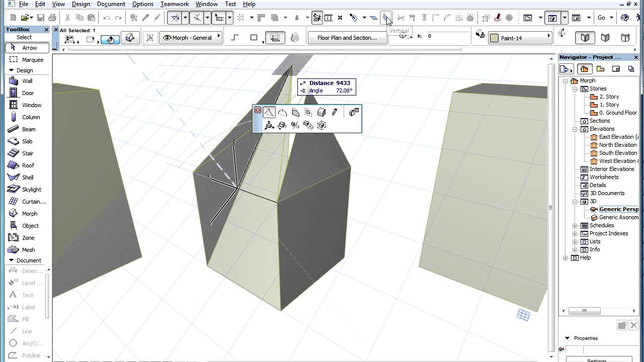Select the Morph tool in ToolBox
The image size is (644, 362).
pyautogui.click(x=29, y=214)
